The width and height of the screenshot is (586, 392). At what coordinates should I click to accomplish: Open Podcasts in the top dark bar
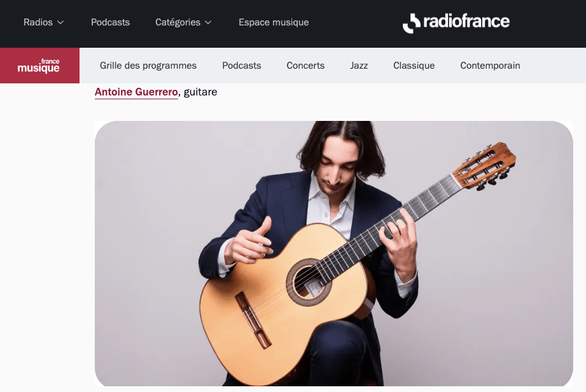(110, 22)
